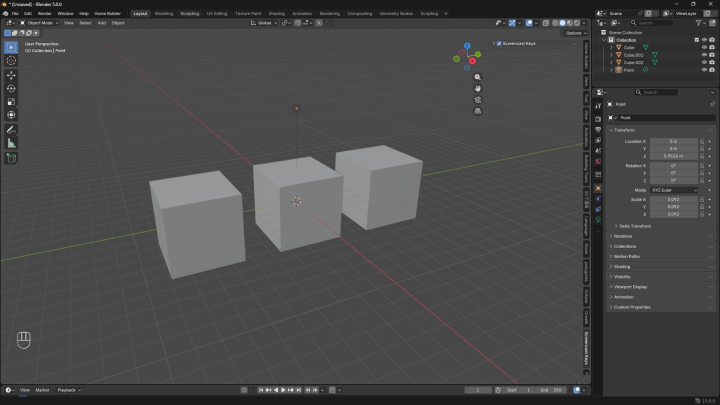Hide Cube.001 using its eye icon

click(x=704, y=55)
